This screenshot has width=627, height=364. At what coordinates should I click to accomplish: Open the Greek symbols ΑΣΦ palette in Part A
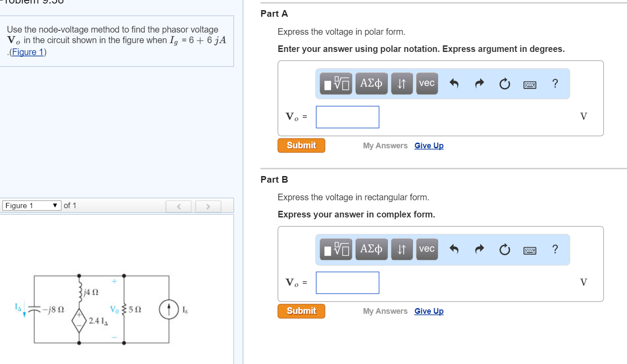[x=371, y=83]
